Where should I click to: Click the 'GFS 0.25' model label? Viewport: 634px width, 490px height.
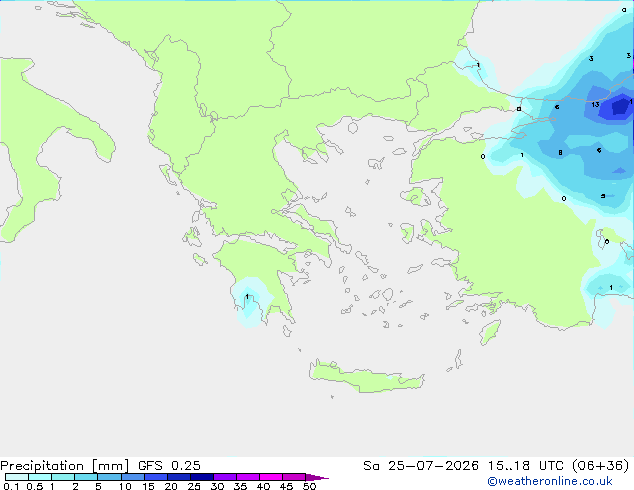tap(169, 466)
